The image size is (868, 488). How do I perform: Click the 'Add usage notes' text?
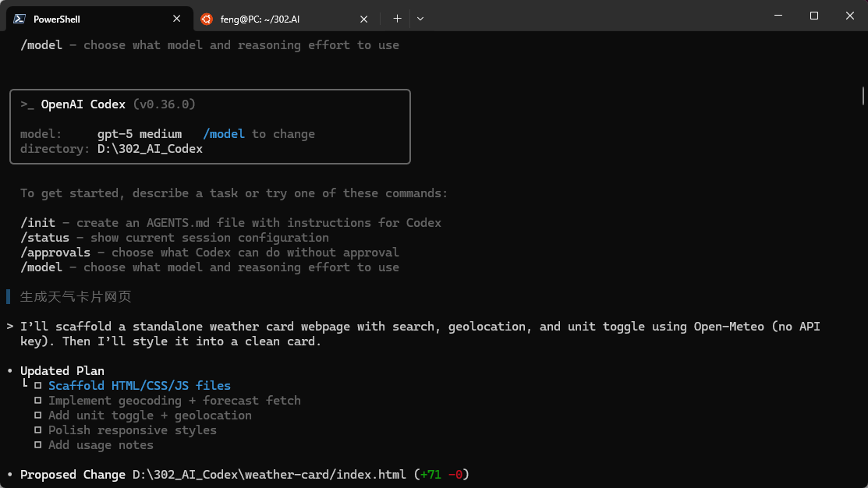101,445
